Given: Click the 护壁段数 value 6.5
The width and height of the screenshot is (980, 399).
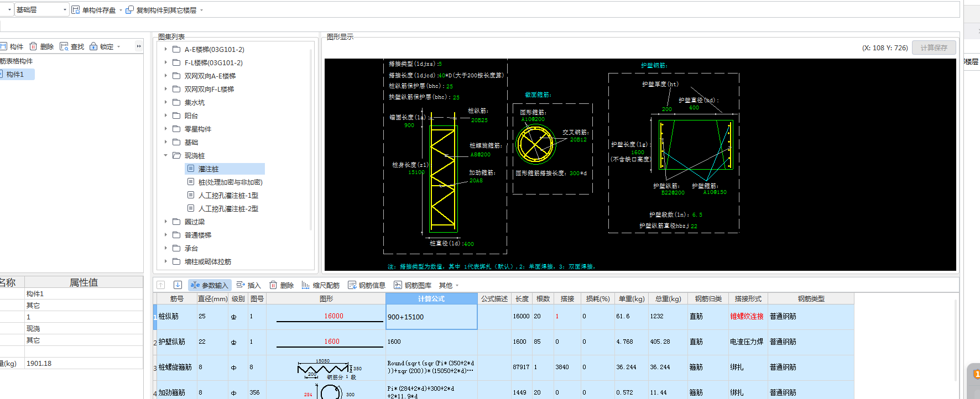Looking at the screenshot, I should point(697,215).
